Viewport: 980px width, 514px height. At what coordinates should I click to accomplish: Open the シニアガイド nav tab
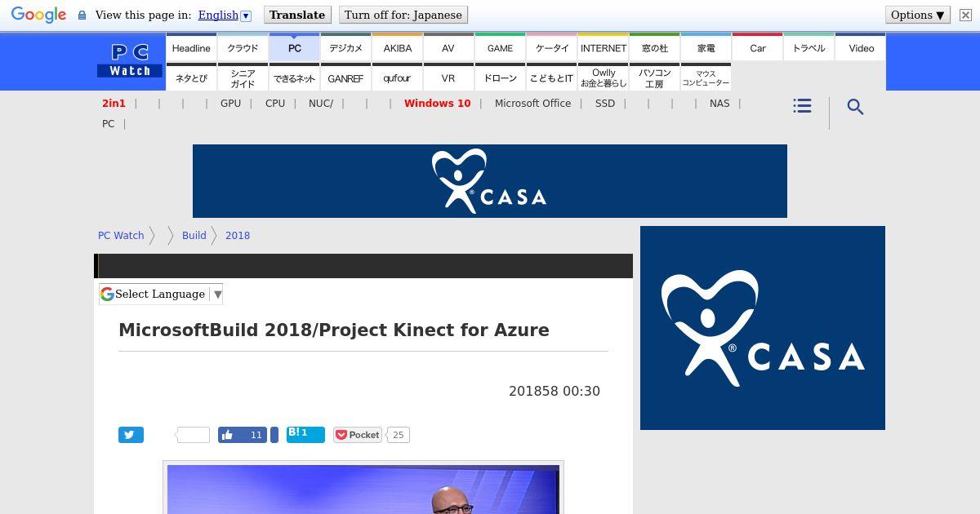(243, 78)
